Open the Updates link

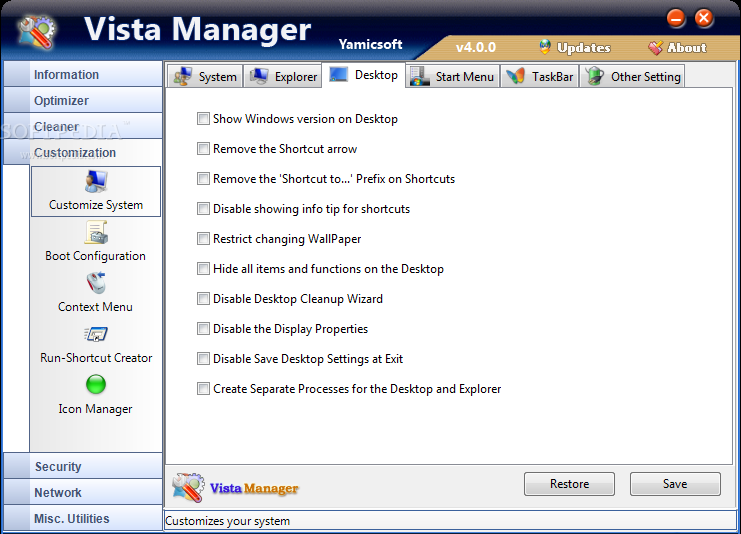pyautogui.click(x=584, y=48)
